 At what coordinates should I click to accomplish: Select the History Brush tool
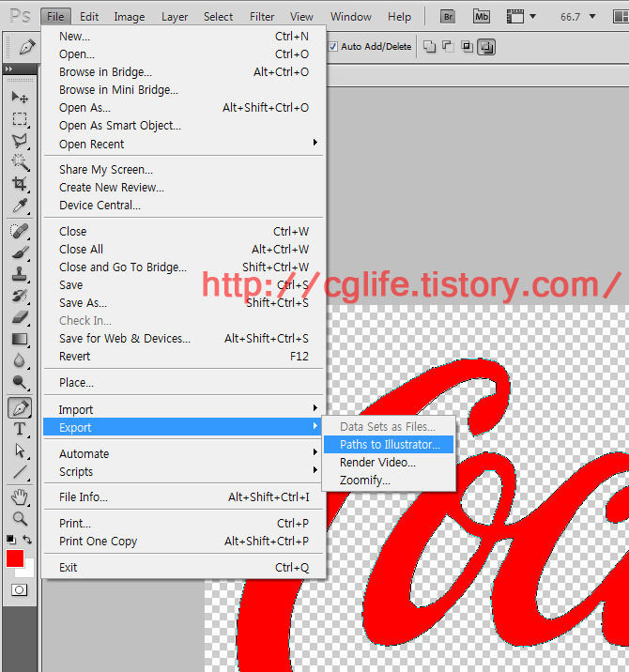tap(20, 296)
